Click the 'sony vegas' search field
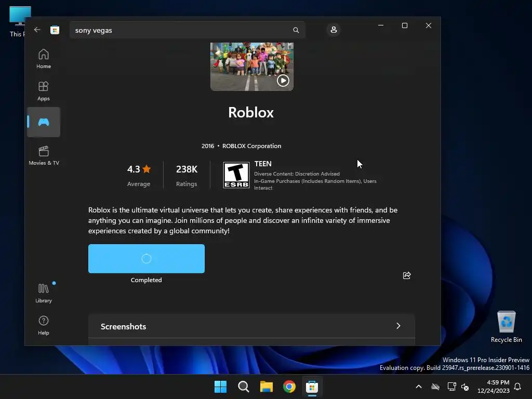Viewport: 532px width, 399px height. (x=187, y=30)
